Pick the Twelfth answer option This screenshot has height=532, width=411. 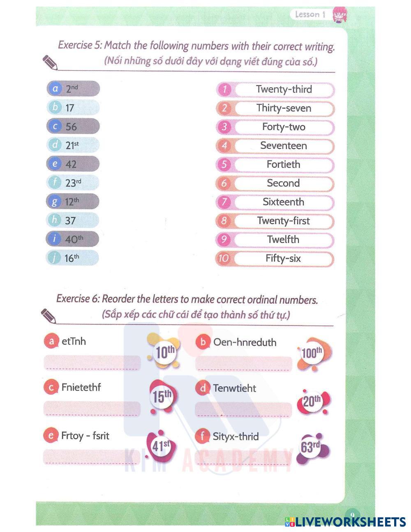tap(275, 240)
